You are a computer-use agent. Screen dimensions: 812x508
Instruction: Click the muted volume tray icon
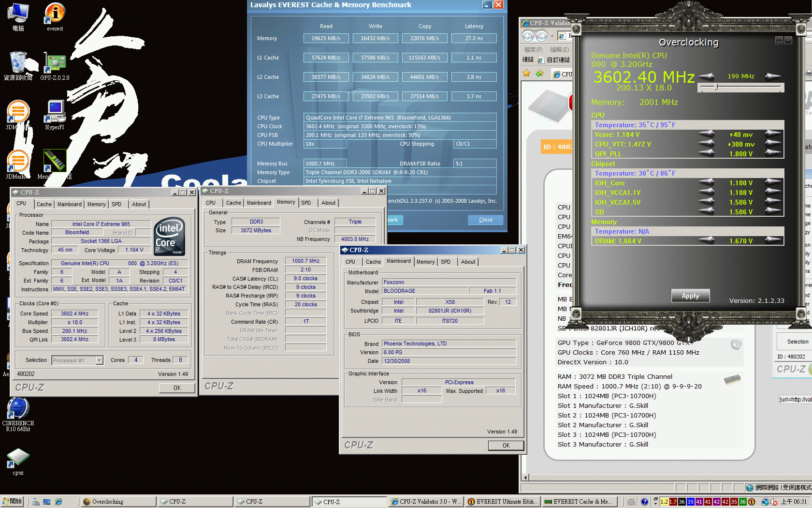773,502
